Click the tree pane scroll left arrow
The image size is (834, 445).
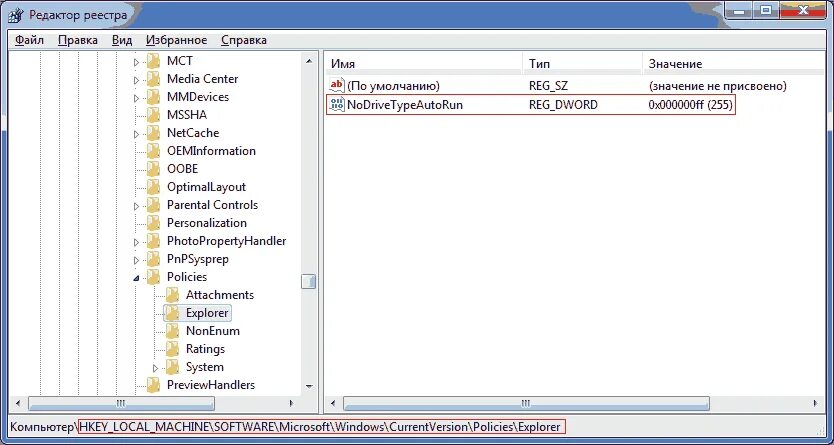point(19,403)
